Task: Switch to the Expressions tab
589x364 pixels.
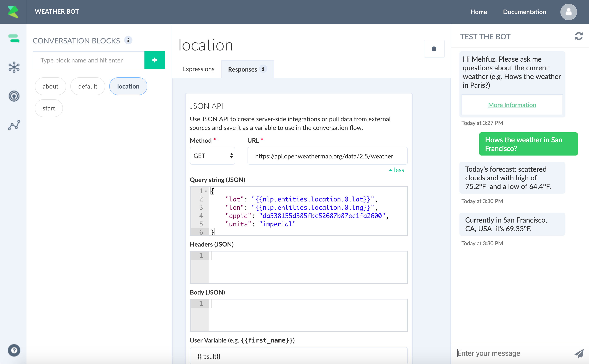Action: [198, 69]
